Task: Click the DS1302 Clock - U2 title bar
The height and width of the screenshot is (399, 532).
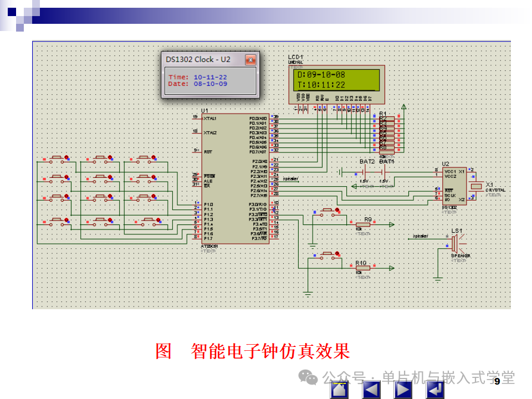Action: 204,60
